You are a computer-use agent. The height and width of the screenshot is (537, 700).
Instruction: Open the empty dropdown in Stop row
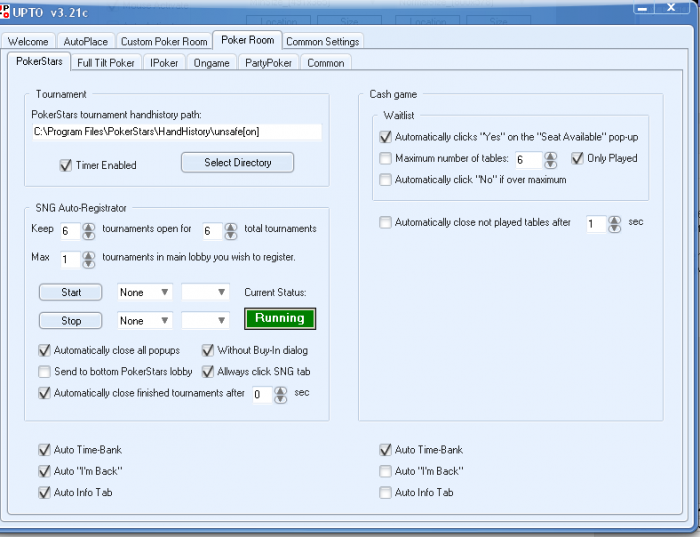point(205,321)
